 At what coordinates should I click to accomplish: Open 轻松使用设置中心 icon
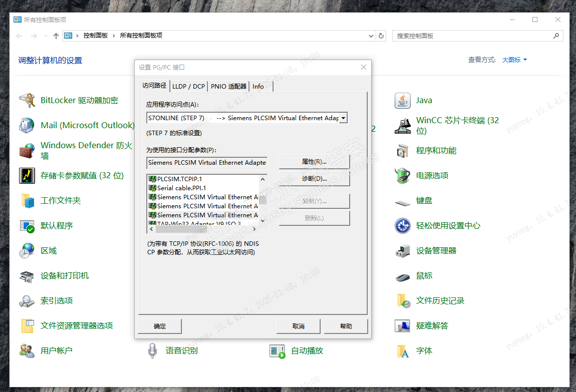(403, 226)
